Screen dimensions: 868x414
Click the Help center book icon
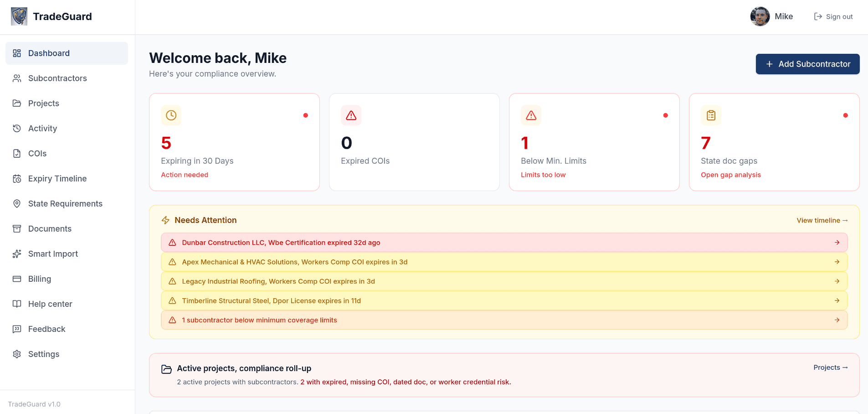click(x=17, y=304)
